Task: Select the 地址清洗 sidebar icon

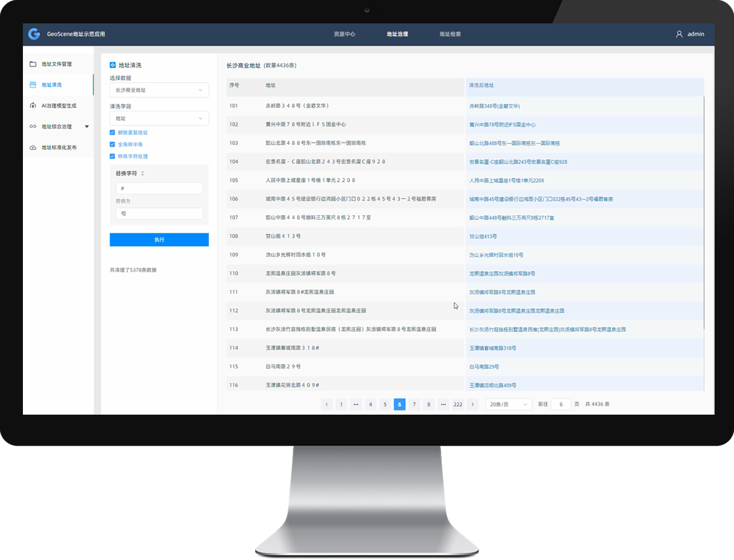Action: pyautogui.click(x=33, y=85)
